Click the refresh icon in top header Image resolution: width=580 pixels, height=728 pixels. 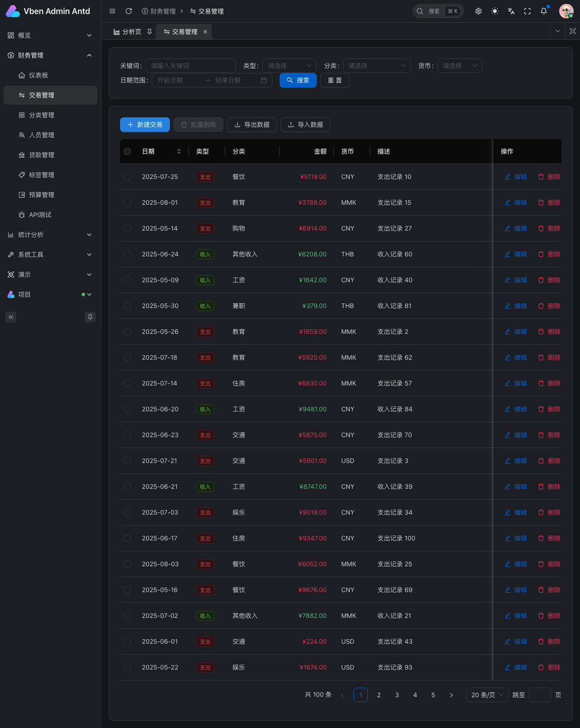tap(129, 11)
